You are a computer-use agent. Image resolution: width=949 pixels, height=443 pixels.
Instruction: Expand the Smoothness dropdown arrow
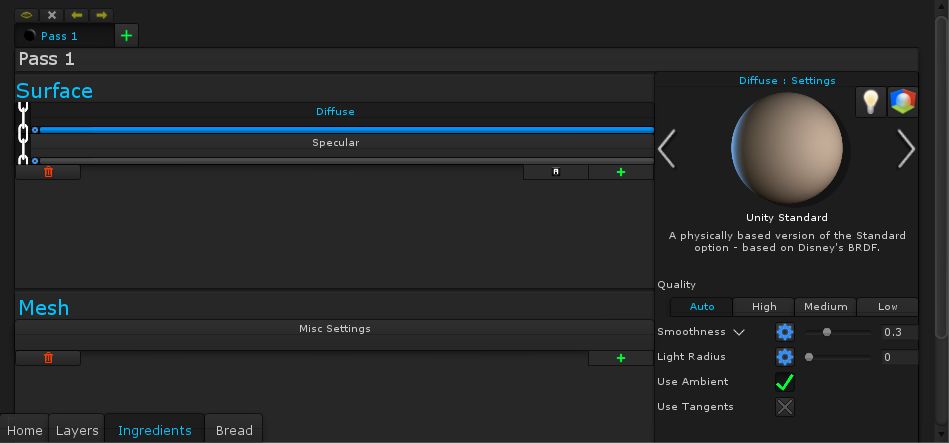tap(739, 332)
